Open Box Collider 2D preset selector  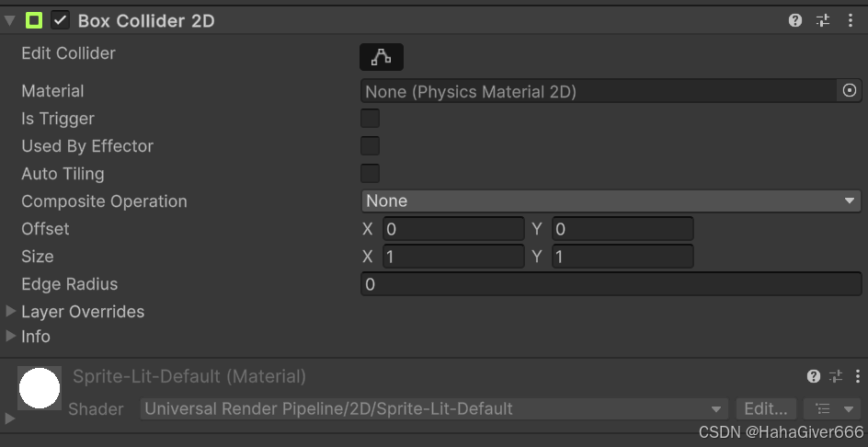823,20
